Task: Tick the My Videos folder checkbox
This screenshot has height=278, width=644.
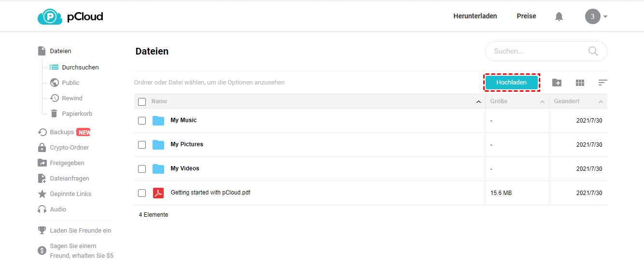Action: pos(142,169)
